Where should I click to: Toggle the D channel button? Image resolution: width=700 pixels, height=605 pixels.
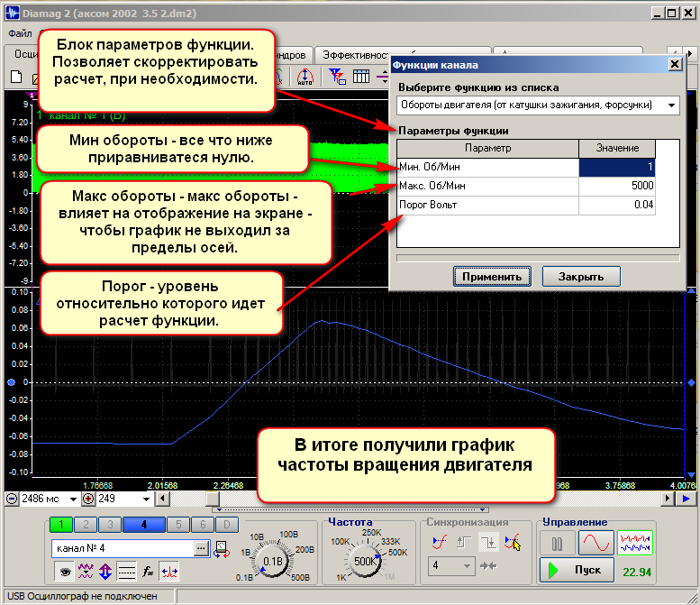pyautogui.click(x=227, y=524)
